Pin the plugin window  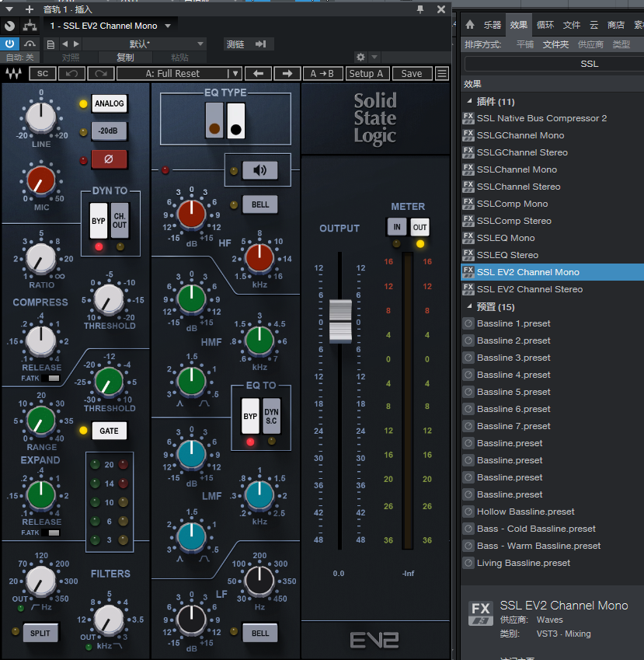[x=420, y=9]
